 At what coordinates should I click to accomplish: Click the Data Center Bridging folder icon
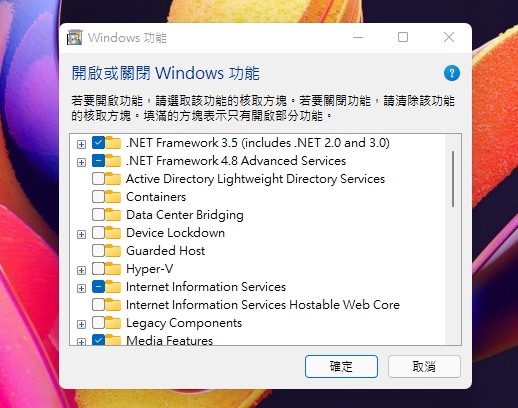(x=113, y=215)
